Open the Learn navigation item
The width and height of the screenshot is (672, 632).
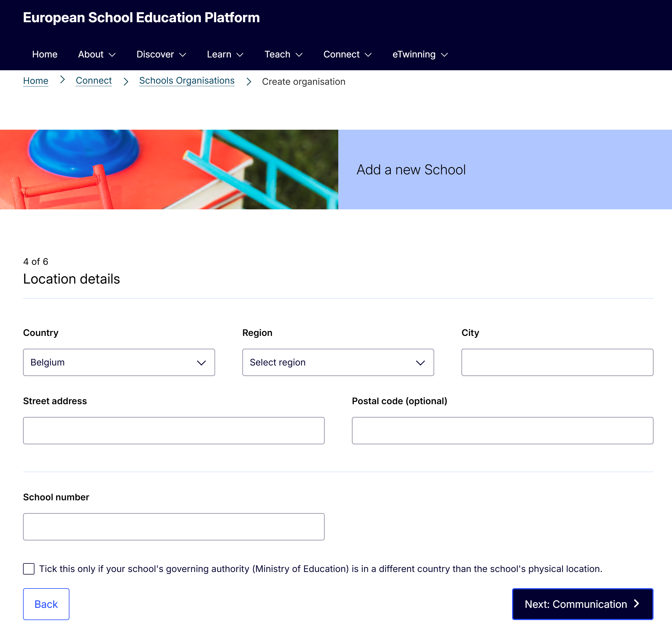tap(219, 54)
